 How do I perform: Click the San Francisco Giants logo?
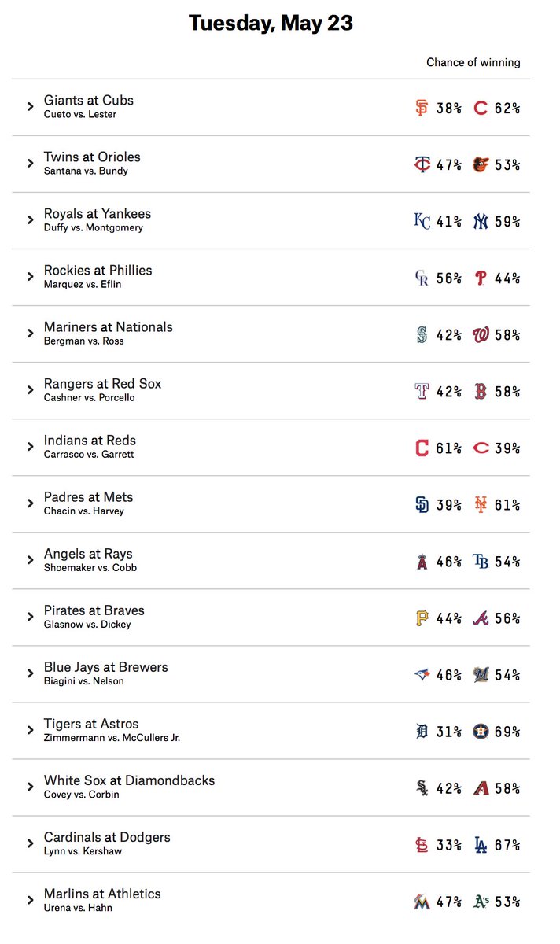click(422, 108)
